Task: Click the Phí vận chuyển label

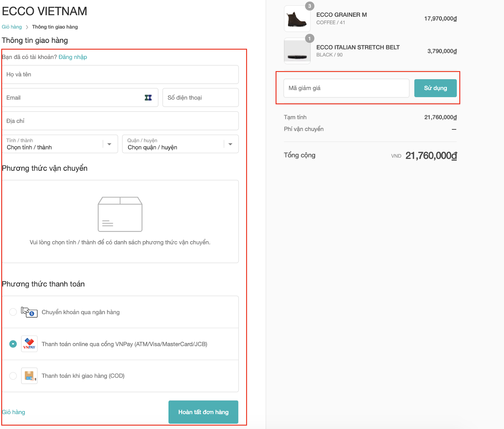Action: [304, 129]
